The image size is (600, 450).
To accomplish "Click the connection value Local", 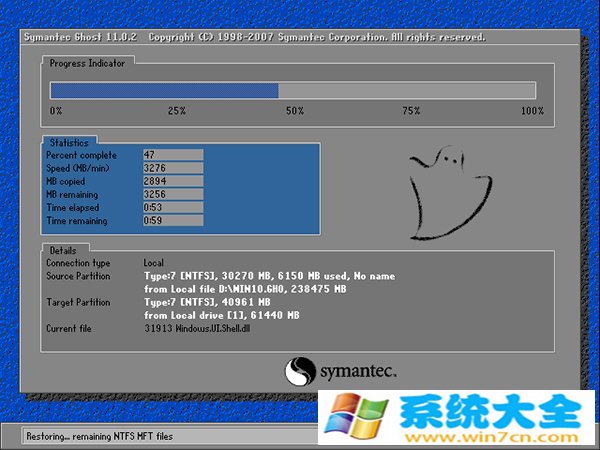I will coord(153,263).
